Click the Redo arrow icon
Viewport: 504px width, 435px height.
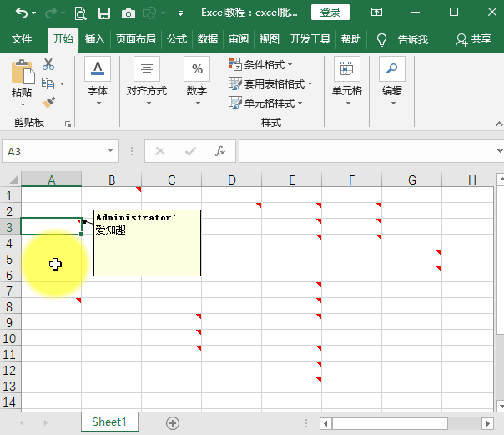[x=51, y=13]
